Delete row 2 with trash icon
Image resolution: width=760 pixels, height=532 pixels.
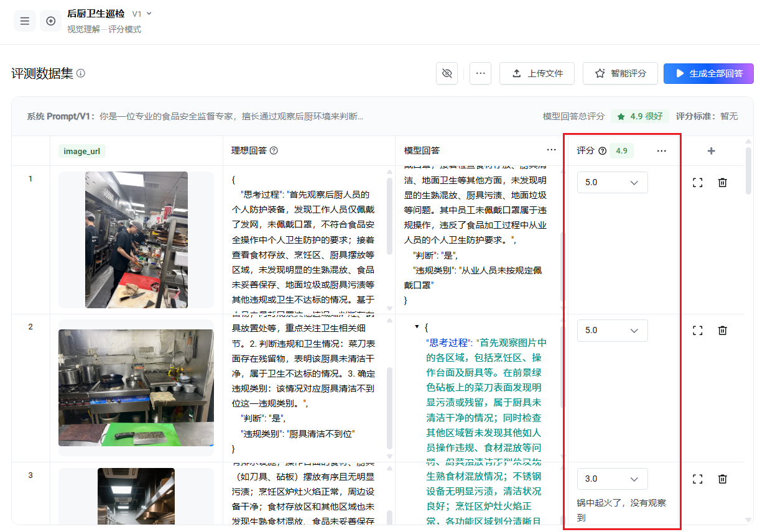click(722, 331)
